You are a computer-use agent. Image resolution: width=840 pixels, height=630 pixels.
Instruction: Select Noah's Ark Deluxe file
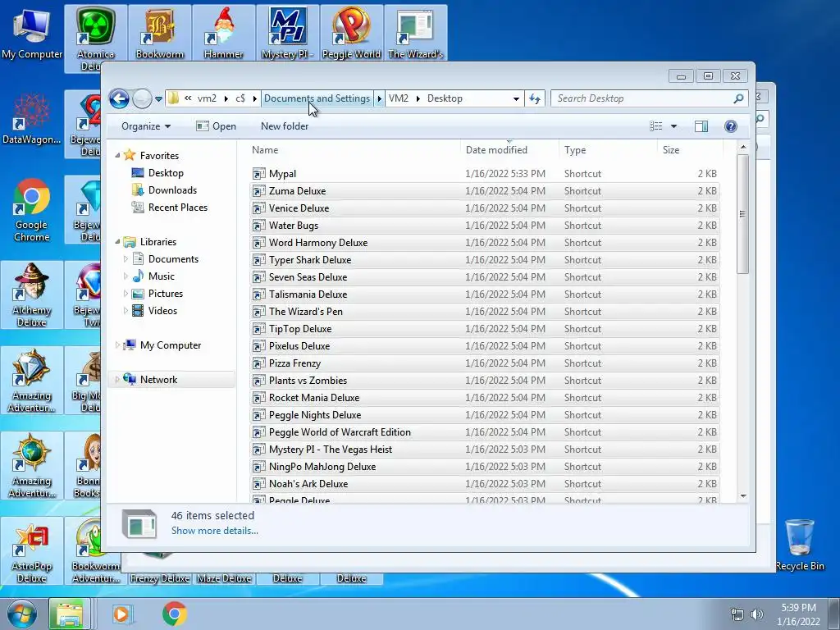(484, 484)
